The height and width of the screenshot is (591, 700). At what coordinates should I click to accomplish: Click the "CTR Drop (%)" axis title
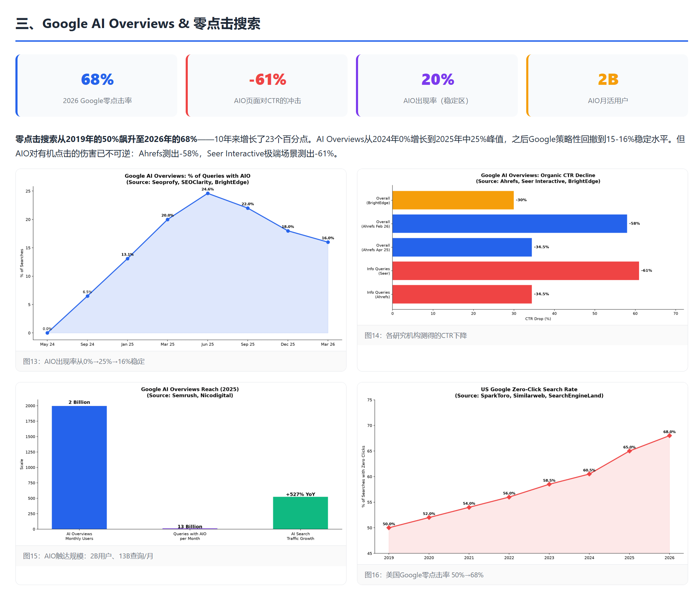tap(538, 319)
